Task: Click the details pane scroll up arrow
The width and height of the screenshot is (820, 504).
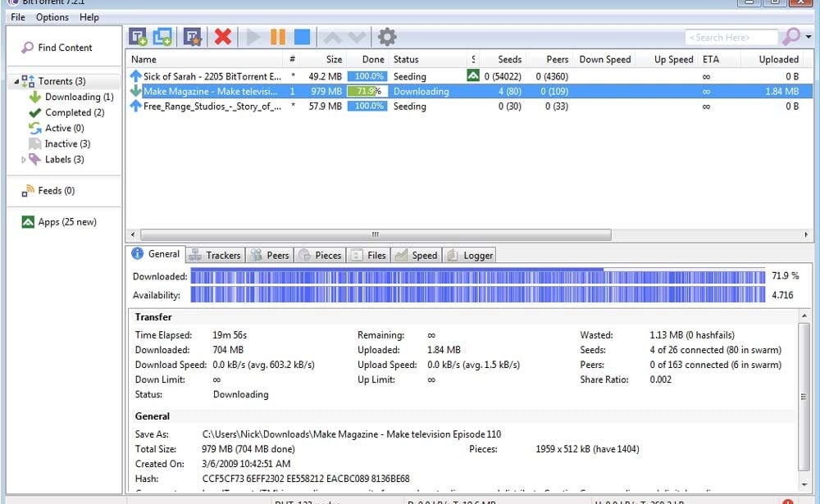Action: (804, 316)
